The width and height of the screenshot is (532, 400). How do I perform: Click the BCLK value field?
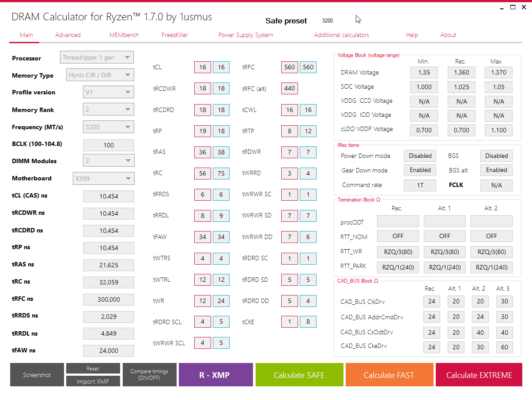pyautogui.click(x=108, y=145)
